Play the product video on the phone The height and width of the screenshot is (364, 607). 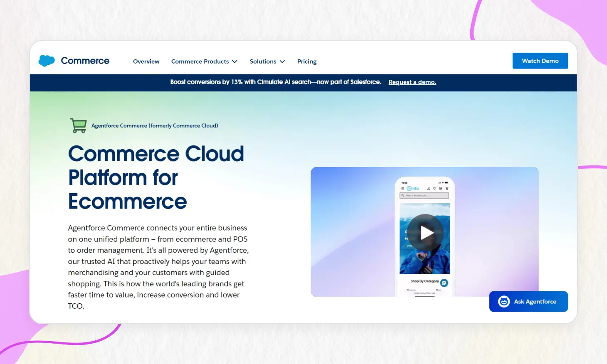tap(424, 233)
